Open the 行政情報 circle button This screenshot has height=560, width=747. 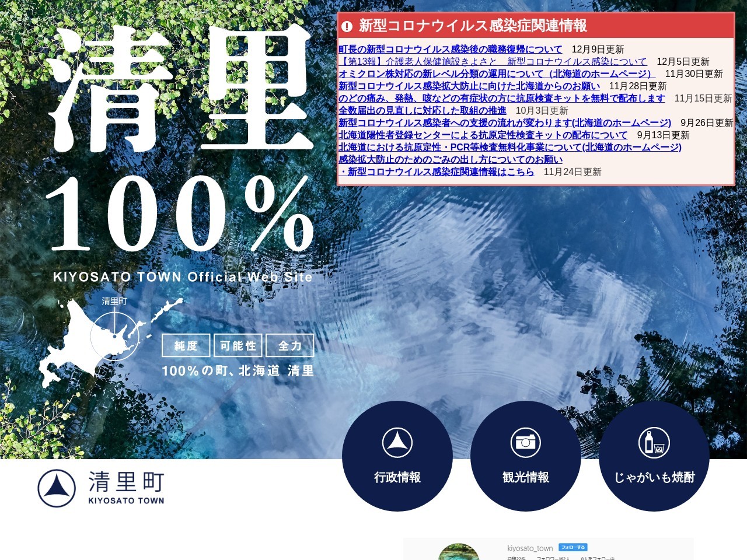(x=397, y=456)
